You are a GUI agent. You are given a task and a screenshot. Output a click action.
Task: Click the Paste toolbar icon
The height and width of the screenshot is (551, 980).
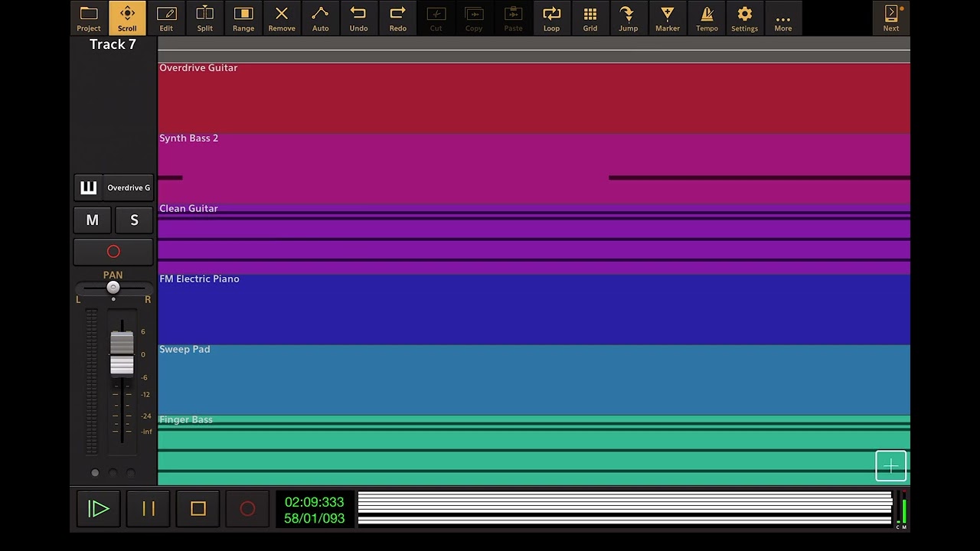[x=513, y=18]
